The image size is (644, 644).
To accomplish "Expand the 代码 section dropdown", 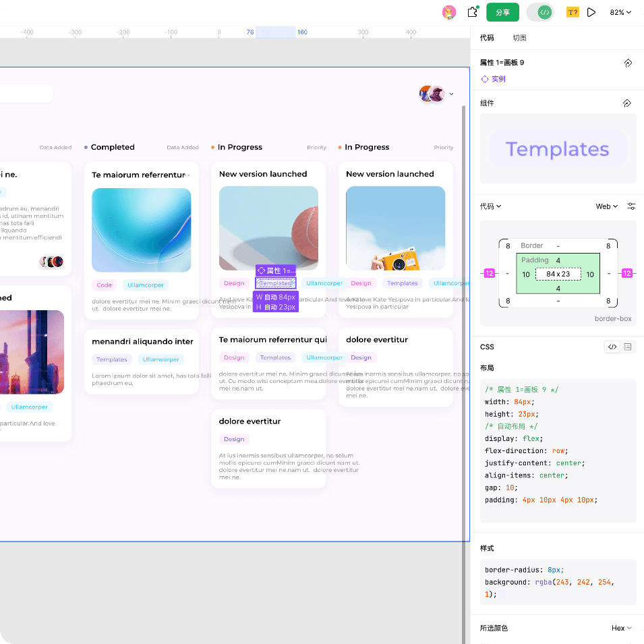I will tap(490, 206).
